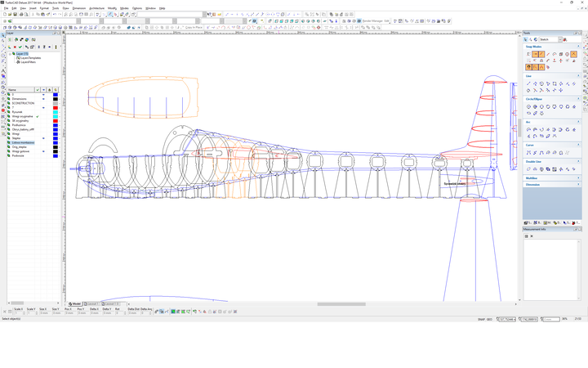
Task: Collapse the Double Line section
Action: 578,161
